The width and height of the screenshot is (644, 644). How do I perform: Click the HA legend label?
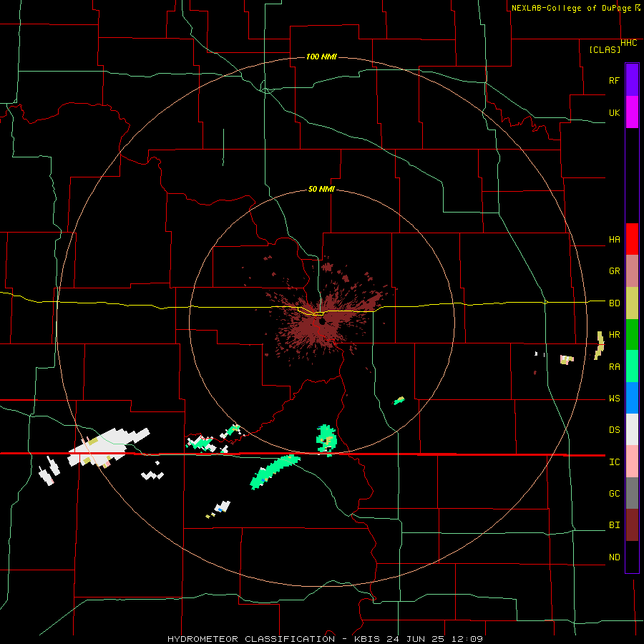(615, 240)
